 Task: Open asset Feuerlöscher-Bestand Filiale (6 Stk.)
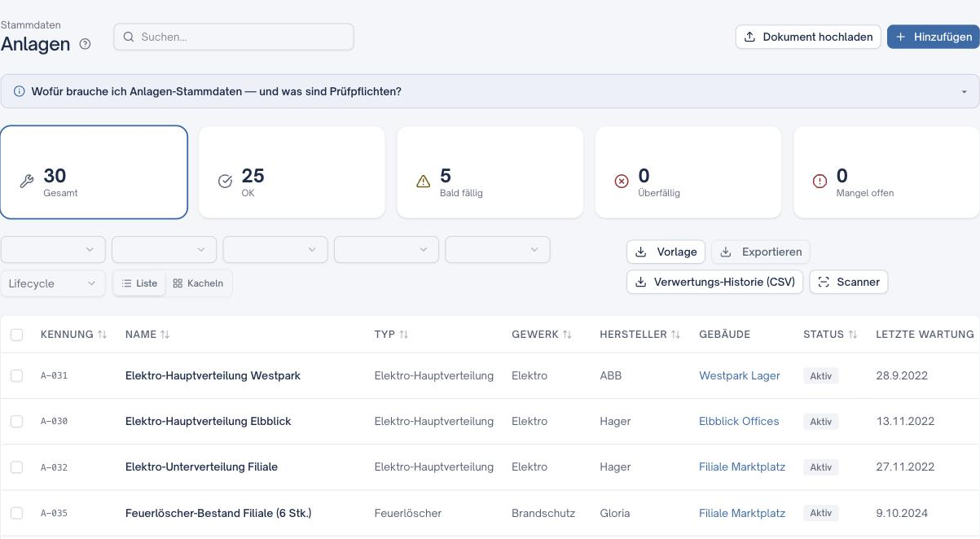218,513
